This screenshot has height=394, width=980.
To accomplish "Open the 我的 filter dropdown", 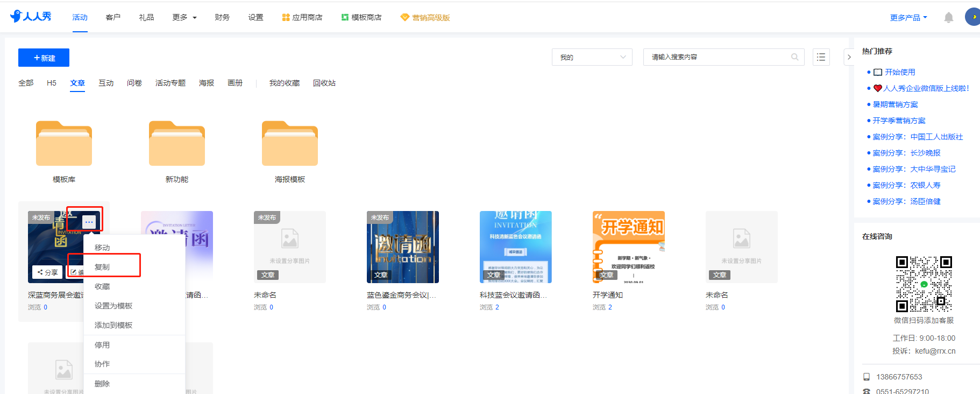I will click(x=592, y=57).
